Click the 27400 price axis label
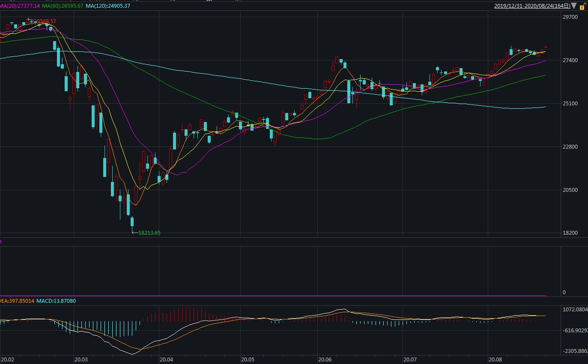 pos(570,60)
